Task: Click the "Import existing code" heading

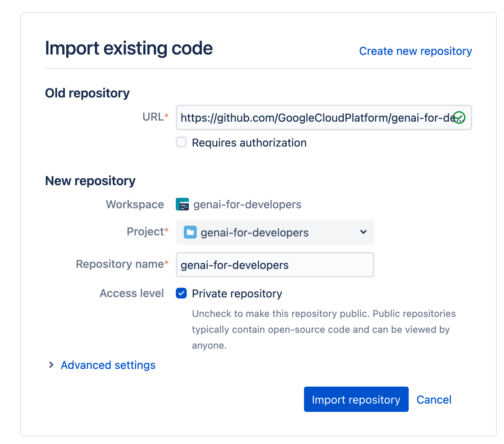Action: click(x=129, y=48)
